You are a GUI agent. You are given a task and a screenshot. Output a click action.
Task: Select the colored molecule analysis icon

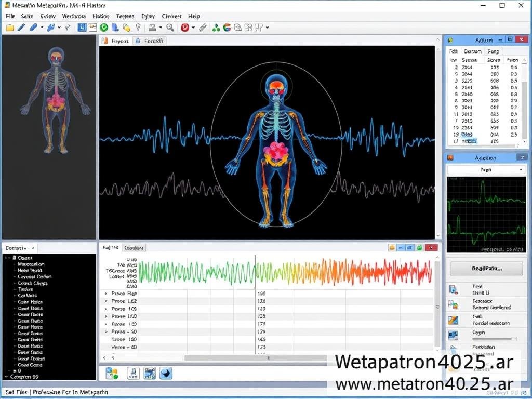[x=216, y=28]
